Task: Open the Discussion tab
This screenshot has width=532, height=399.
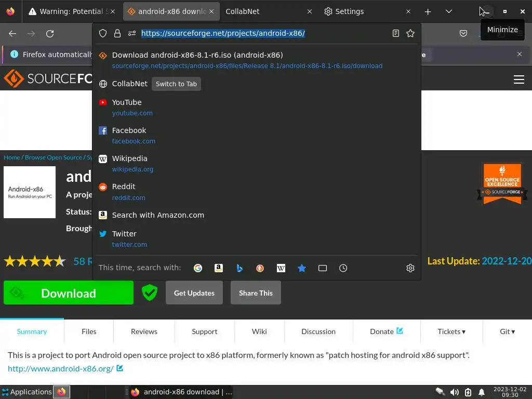Action: point(318,331)
